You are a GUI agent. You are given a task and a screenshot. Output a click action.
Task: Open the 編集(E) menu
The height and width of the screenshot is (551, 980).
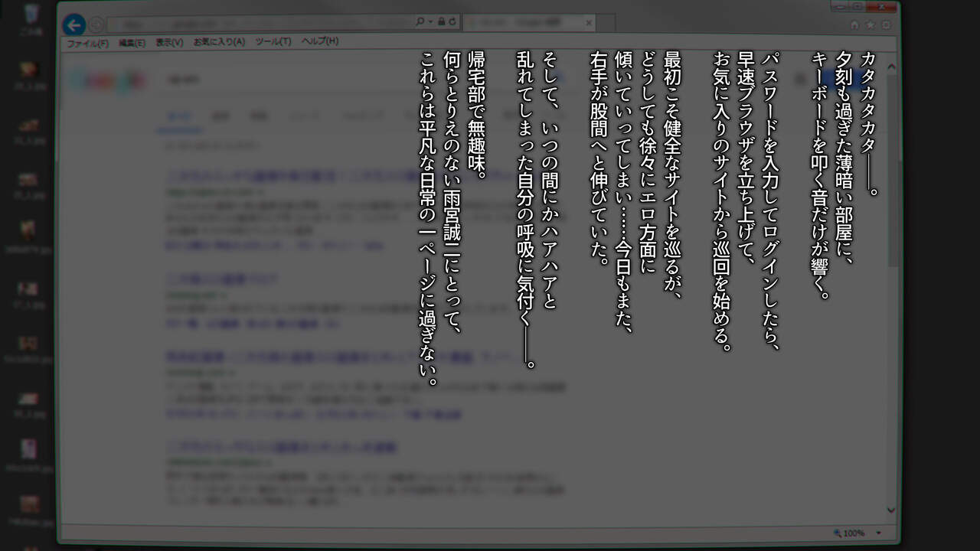coord(132,43)
